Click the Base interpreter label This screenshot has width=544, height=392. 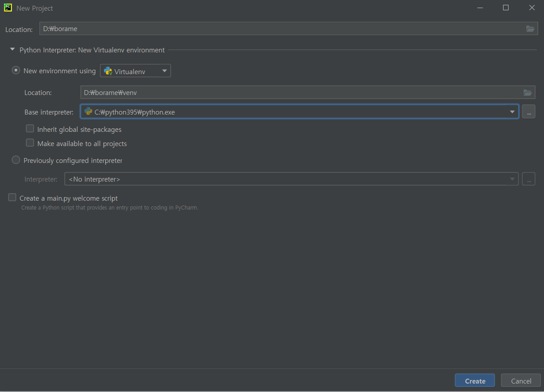(x=49, y=112)
